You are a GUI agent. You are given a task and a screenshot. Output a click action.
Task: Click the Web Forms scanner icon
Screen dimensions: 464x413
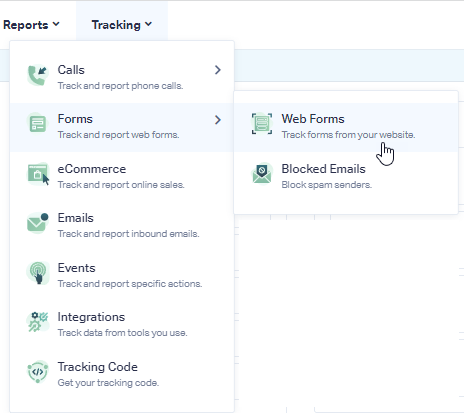[x=262, y=124]
